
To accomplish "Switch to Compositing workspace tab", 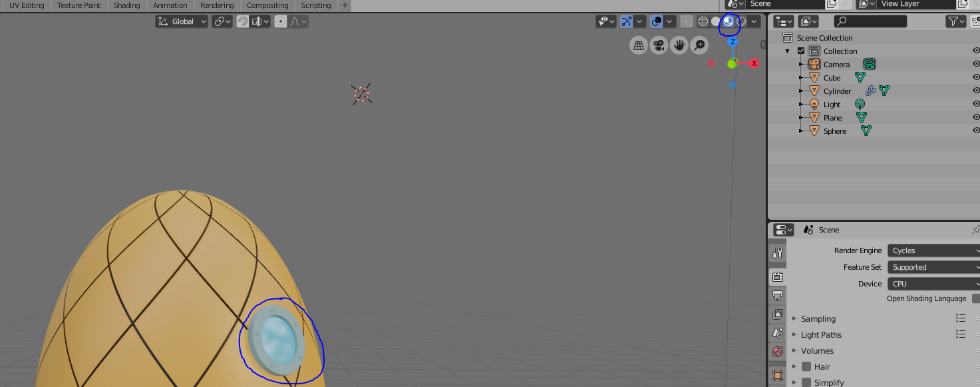I will point(267,5).
